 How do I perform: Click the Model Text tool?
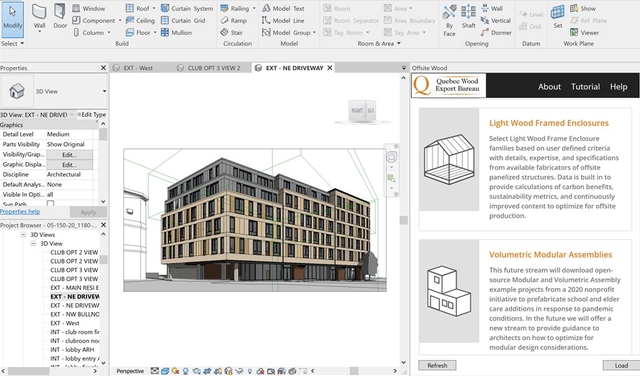(x=283, y=8)
